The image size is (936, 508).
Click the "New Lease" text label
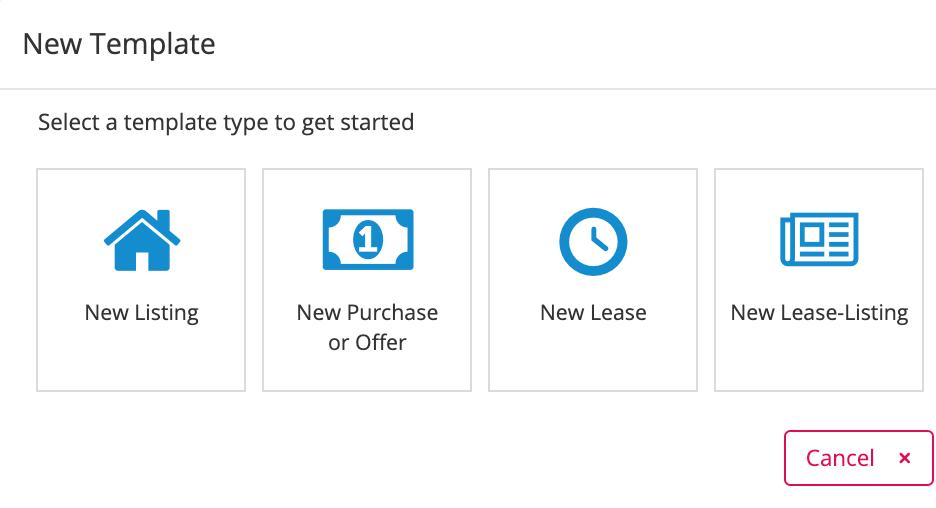tap(593, 313)
